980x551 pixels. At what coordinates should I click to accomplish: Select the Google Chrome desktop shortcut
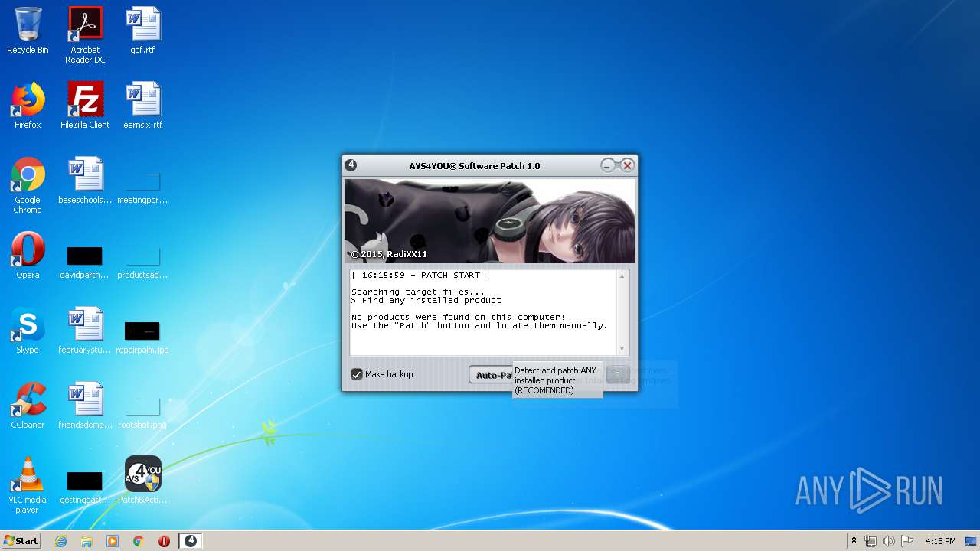[28, 186]
